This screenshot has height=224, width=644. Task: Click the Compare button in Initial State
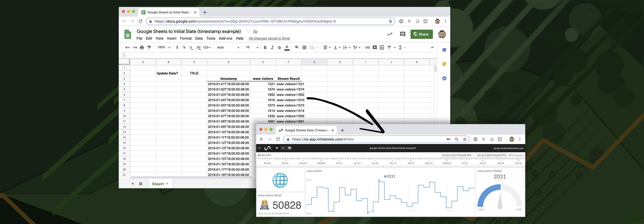[516, 155]
